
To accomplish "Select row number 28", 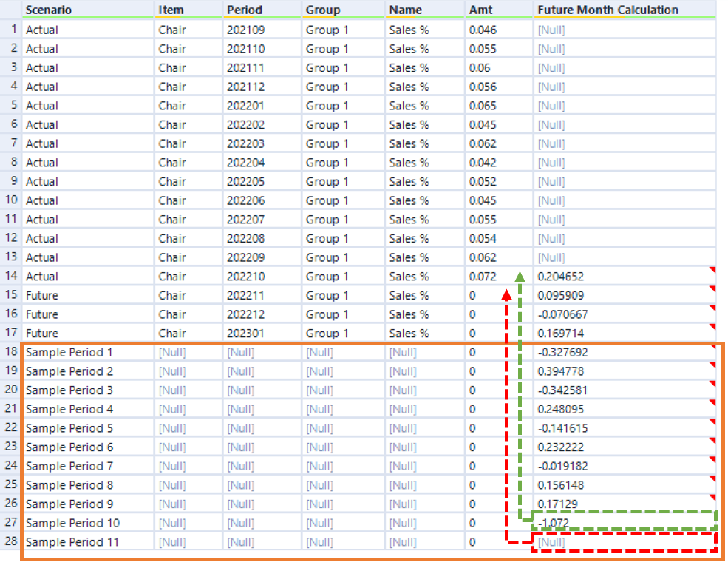I will (10, 541).
